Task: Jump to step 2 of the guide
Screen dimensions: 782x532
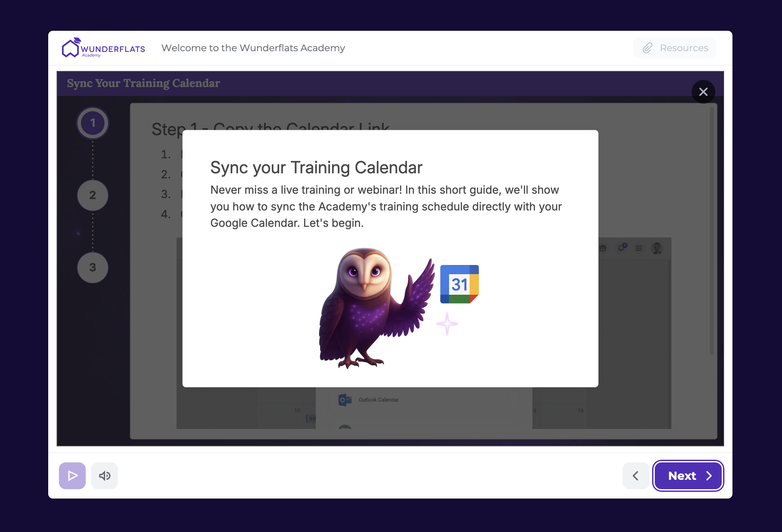Action: [92, 195]
